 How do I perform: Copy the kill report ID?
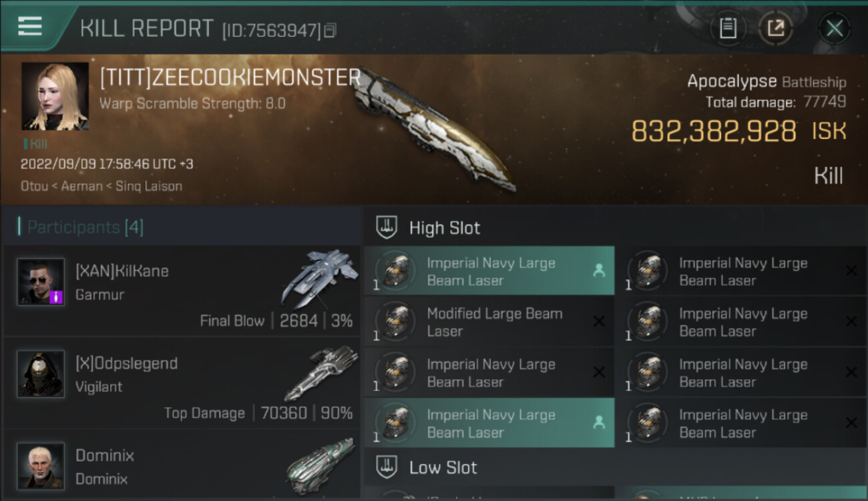331,30
